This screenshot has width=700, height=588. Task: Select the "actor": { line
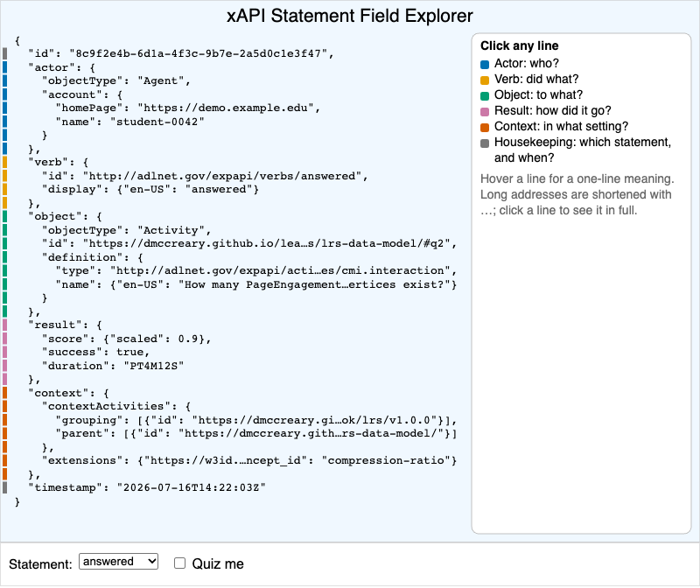[61, 67]
